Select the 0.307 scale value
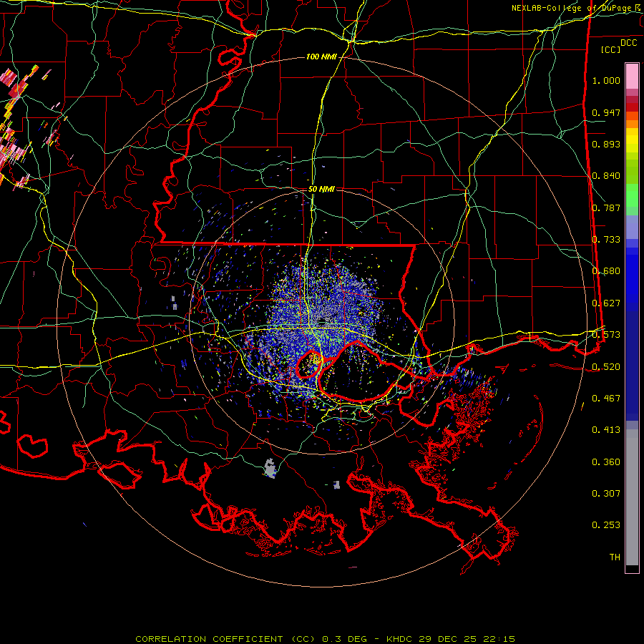 pos(606,494)
